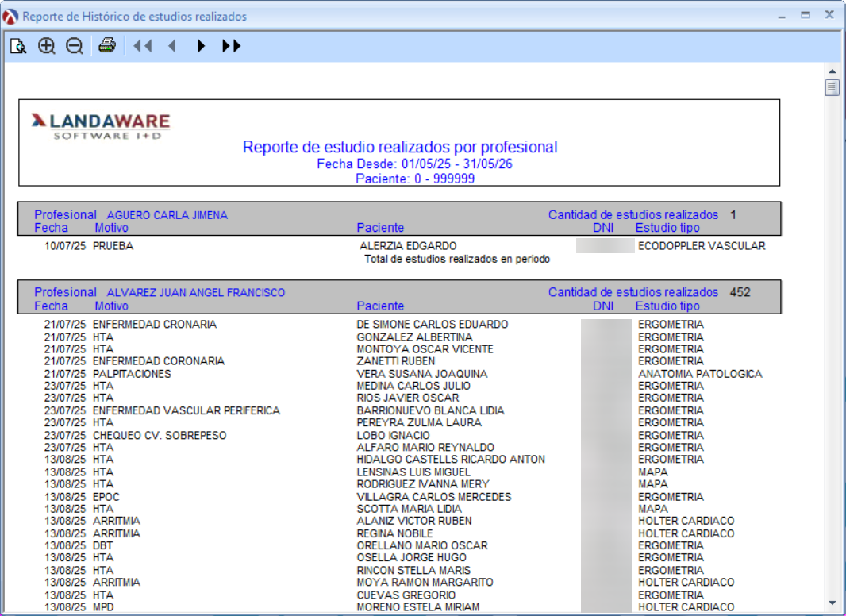Close the Reporte de Histórico window
The width and height of the screenshot is (846, 616).
[x=830, y=15]
